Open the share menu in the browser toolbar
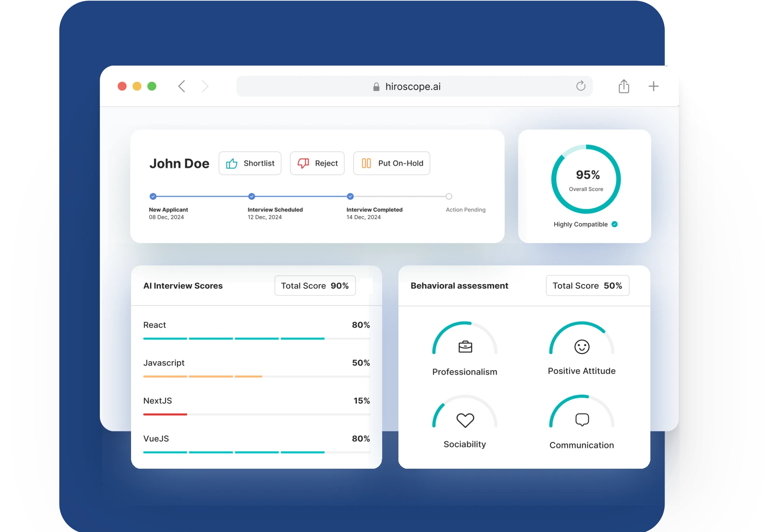This screenshot has height=532, width=779. [x=624, y=86]
